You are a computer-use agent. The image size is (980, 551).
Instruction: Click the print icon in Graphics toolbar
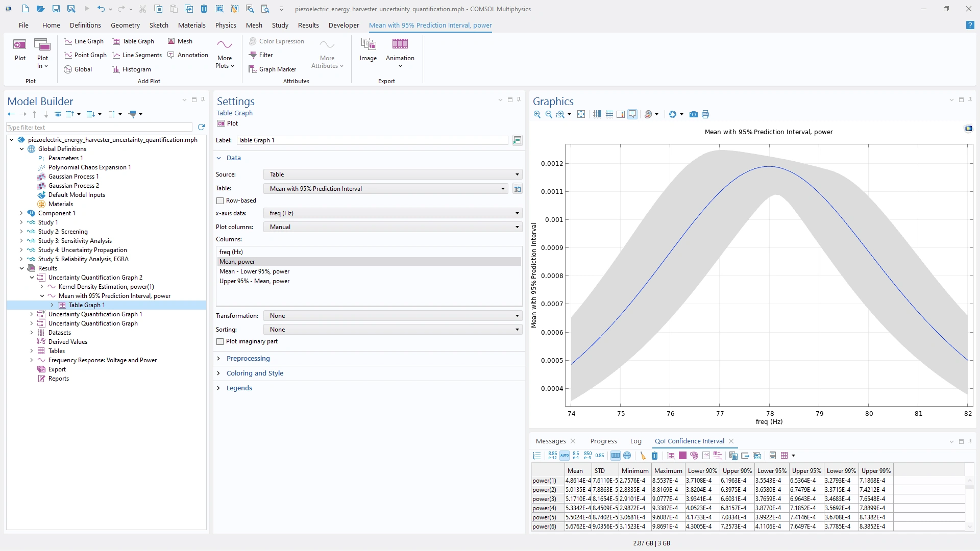click(x=705, y=114)
